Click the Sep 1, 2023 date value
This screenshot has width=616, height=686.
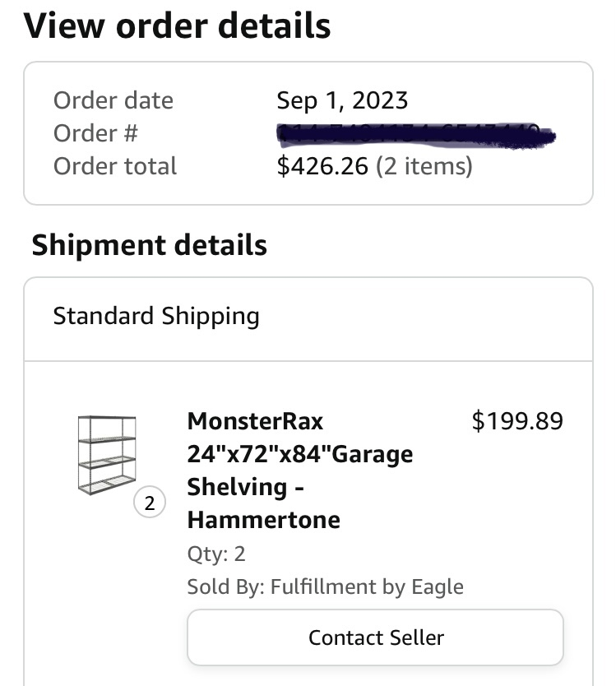pos(342,100)
